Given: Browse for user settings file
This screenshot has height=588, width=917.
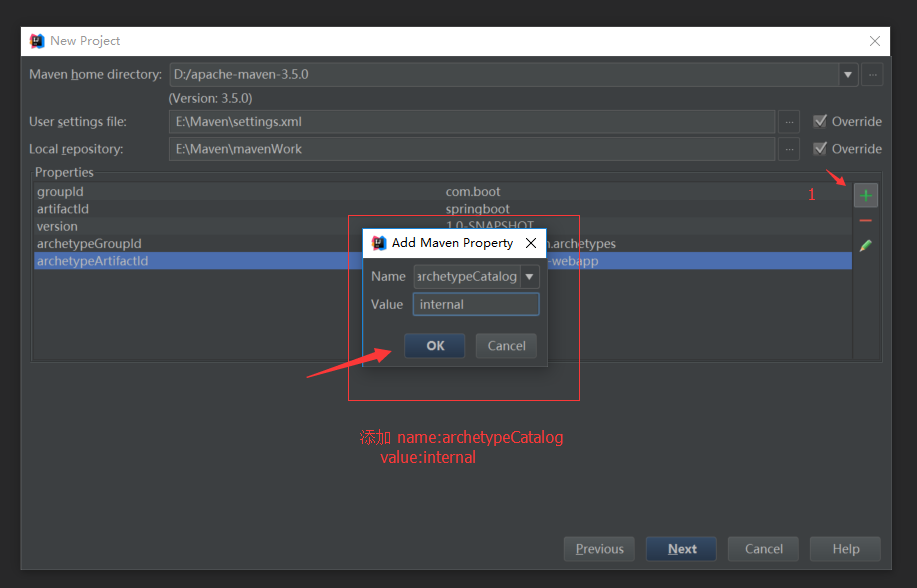Looking at the screenshot, I should point(789,122).
